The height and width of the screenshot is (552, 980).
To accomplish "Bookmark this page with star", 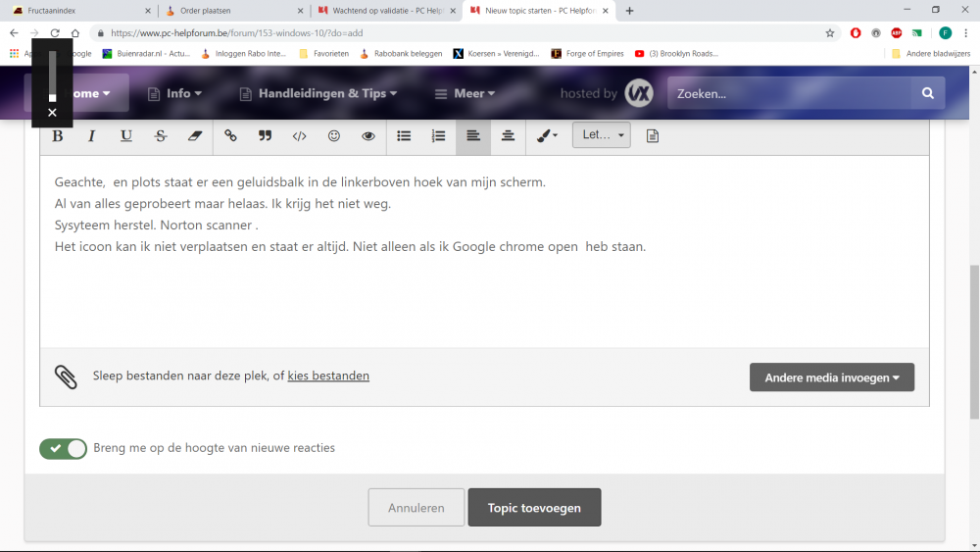I will (829, 33).
